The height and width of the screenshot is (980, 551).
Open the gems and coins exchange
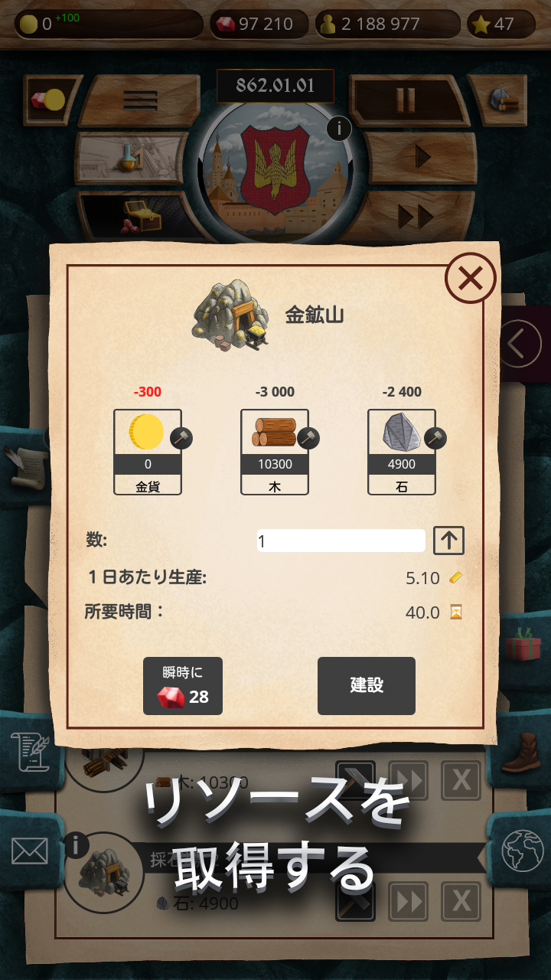pyautogui.click(x=50, y=100)
